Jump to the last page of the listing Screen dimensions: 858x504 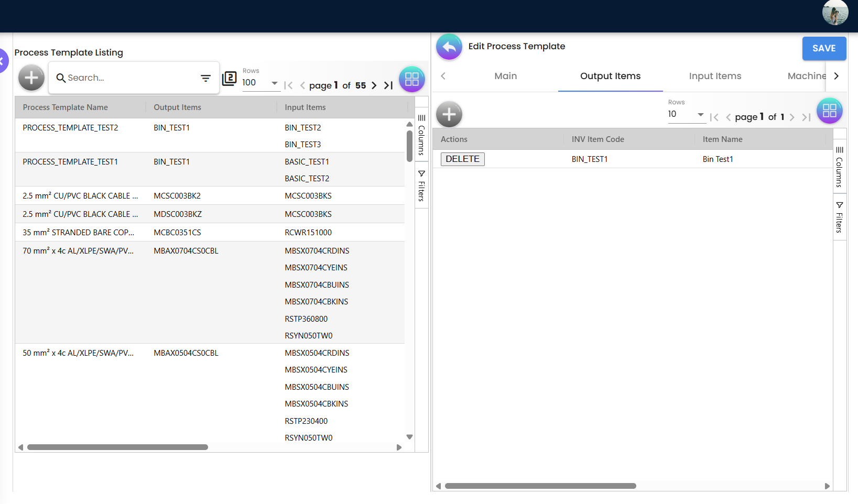[387, 85]
